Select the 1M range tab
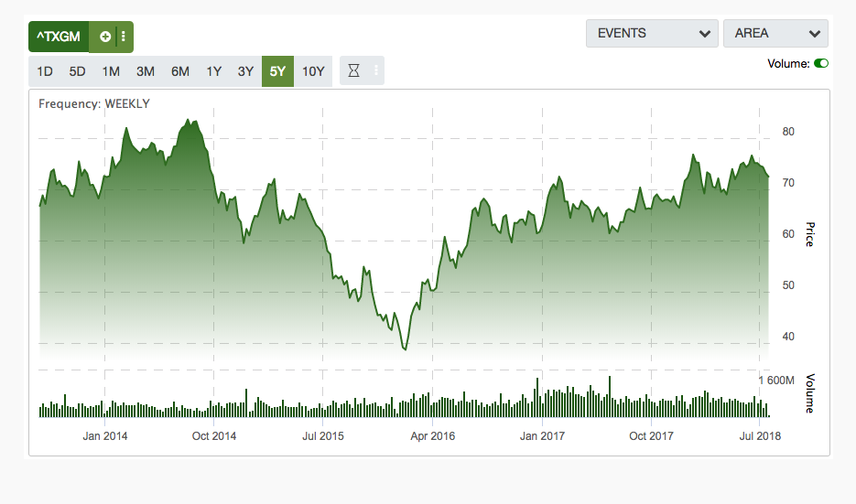The width and height of the screenshot is (856, 504). click(111, 71)
